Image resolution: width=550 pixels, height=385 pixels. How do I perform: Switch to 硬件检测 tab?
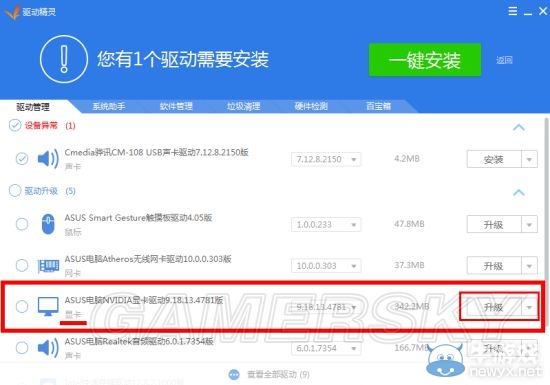pyautogui.click(x=311, y=106)
